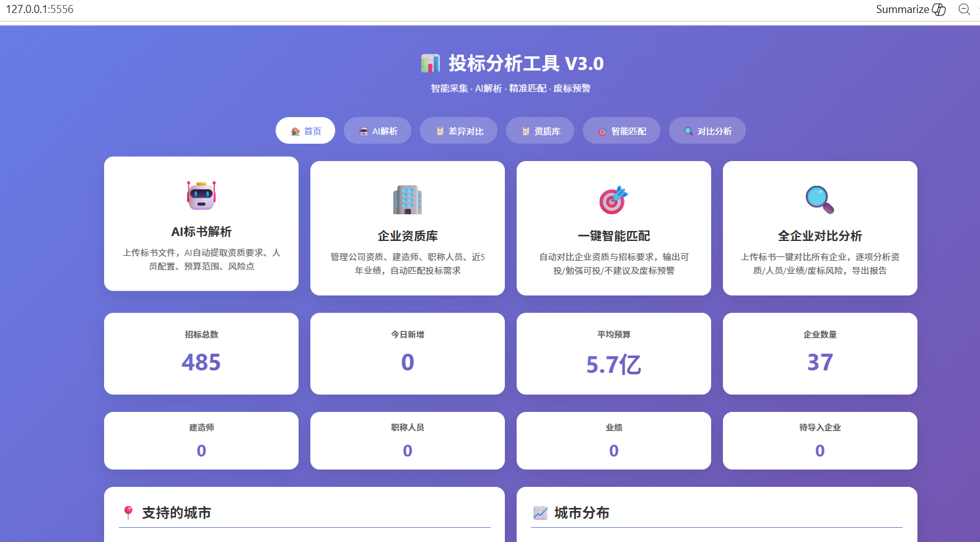Click the description under 企业资质库
Viewport: 980px width, 542px height.
coord(408,264)
